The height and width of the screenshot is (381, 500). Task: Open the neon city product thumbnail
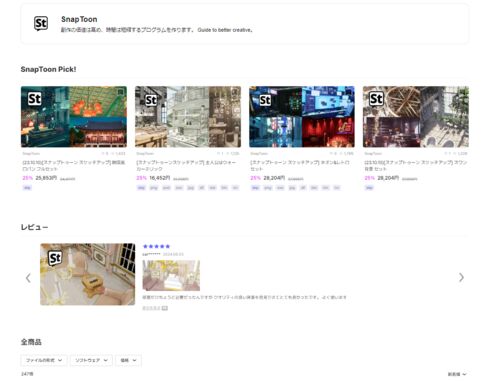coord(302,117)
